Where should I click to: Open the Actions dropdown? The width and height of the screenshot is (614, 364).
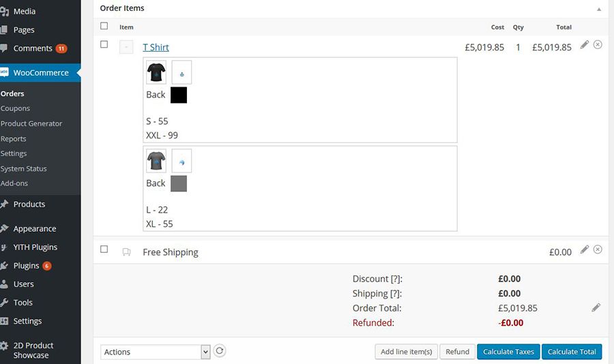click(x=156, y=352)
